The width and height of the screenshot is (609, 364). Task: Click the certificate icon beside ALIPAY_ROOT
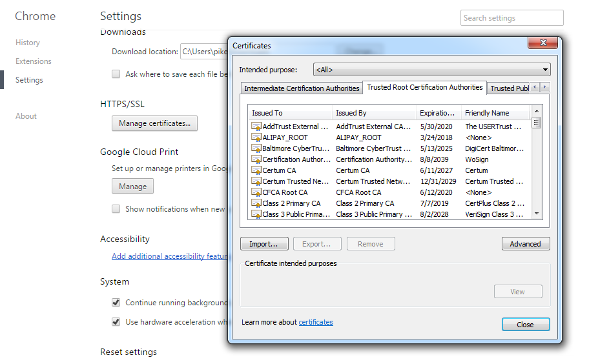pyautogui.click(x=256, y=137)
